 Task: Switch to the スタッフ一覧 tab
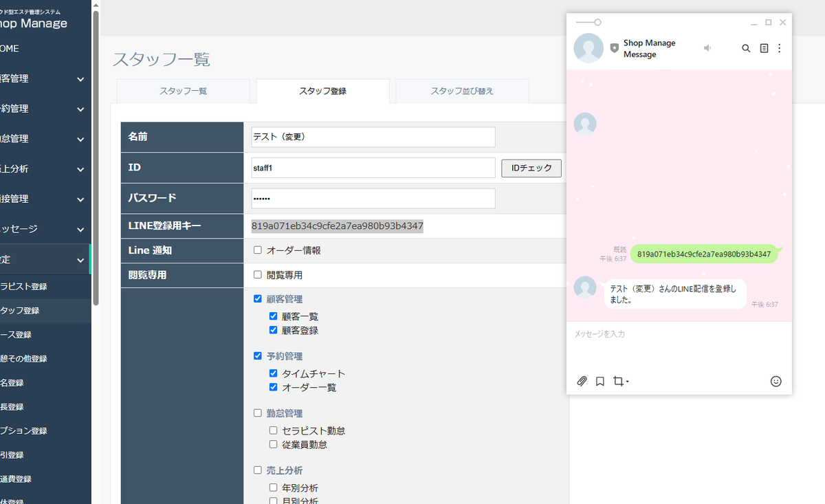184,91
